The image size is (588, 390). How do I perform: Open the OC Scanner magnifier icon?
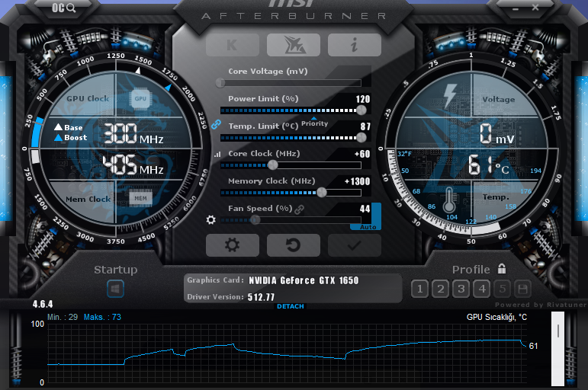[x=64, y=8]
